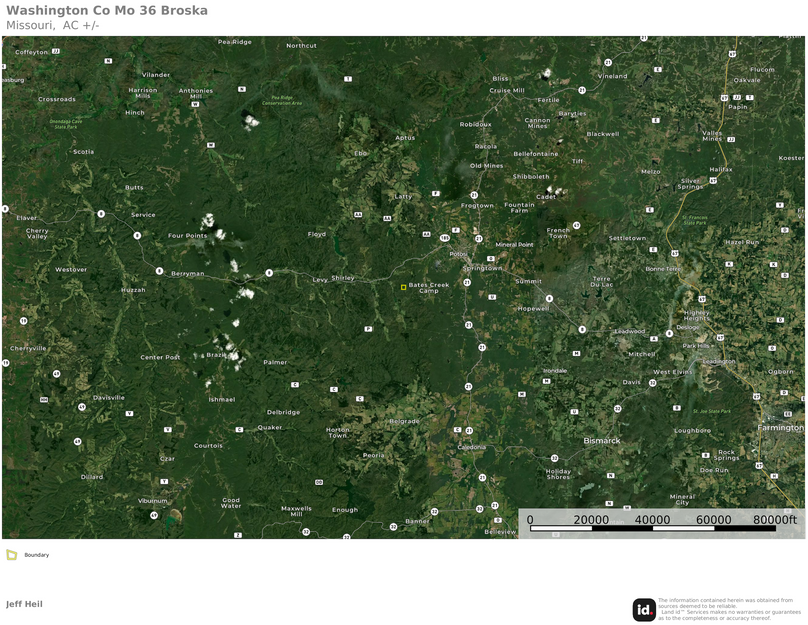Click the Bismarck town label

point(602,441)
